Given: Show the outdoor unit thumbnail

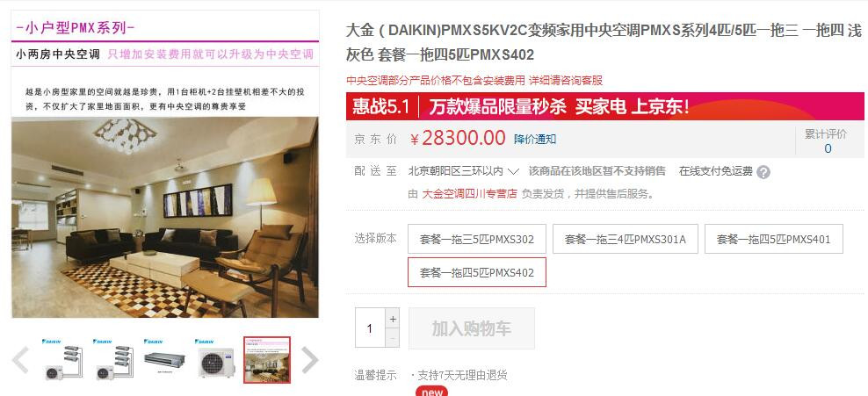Looking at the screenshot, I should pos(215,359).
